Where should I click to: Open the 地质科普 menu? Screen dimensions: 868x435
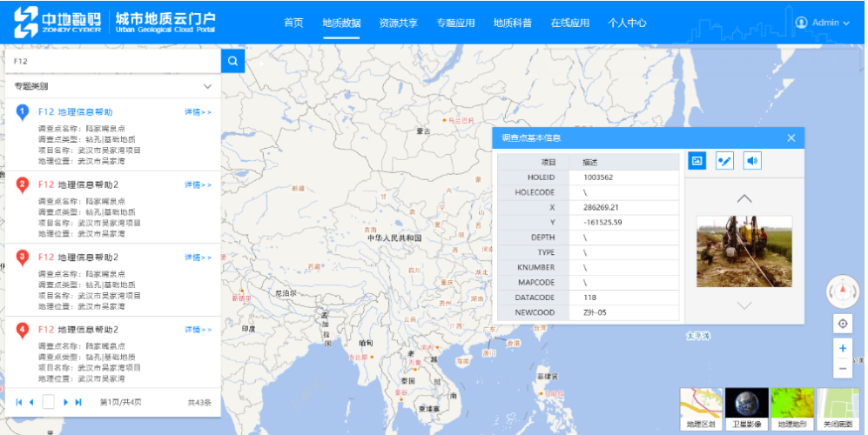click(x=513, y=23)
